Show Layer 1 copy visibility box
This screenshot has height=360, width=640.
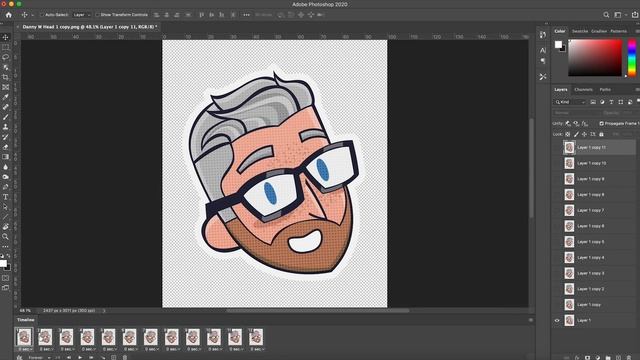[x=557, y=304]
